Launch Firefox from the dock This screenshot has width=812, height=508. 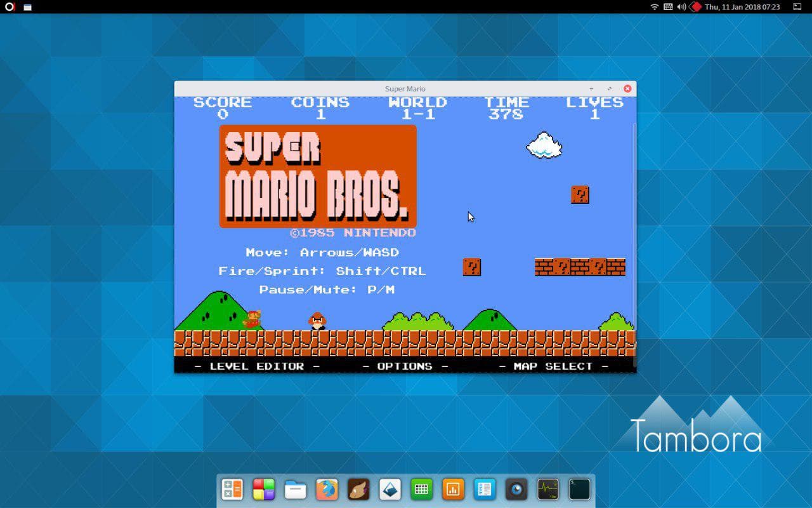[x=327, y=490]
